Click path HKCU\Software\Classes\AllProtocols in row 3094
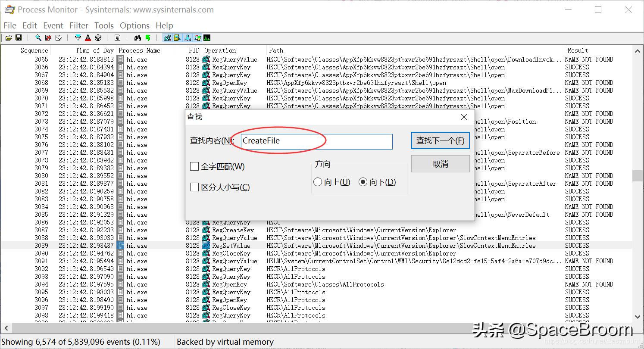The width and height of the screenshot is (644, 349). (325, 284)
